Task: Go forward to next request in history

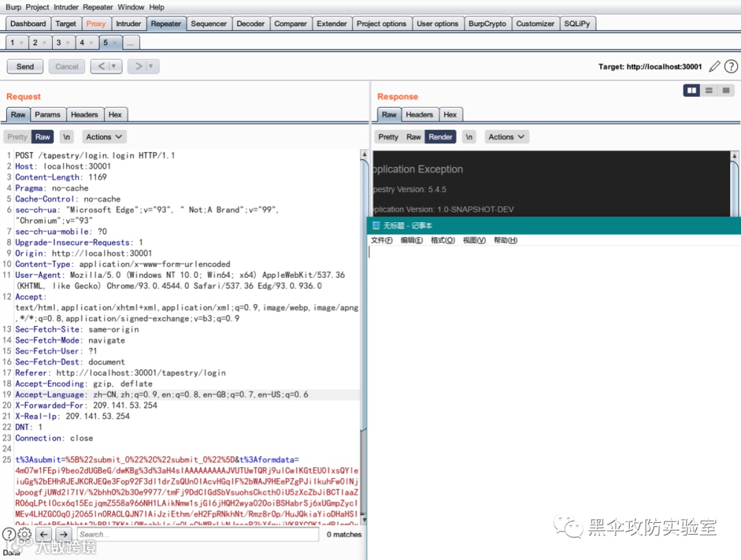Action: click(138, 66)
